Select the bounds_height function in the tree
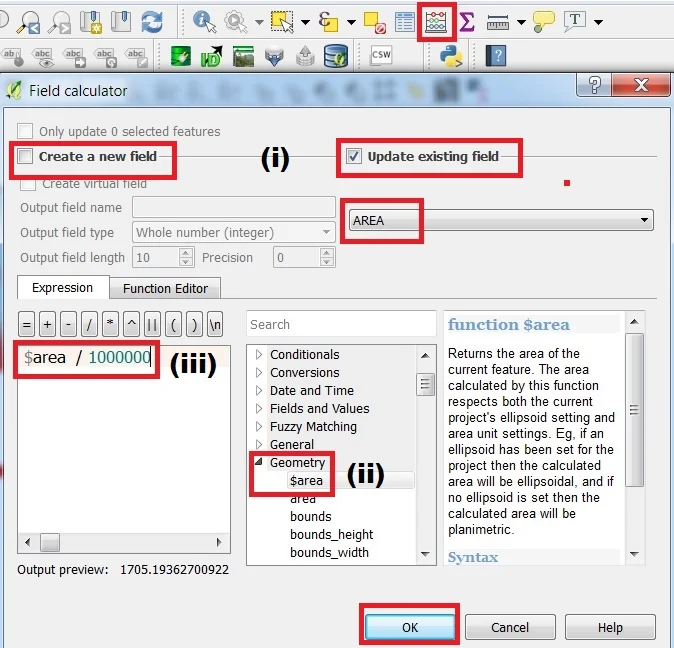 331,535
